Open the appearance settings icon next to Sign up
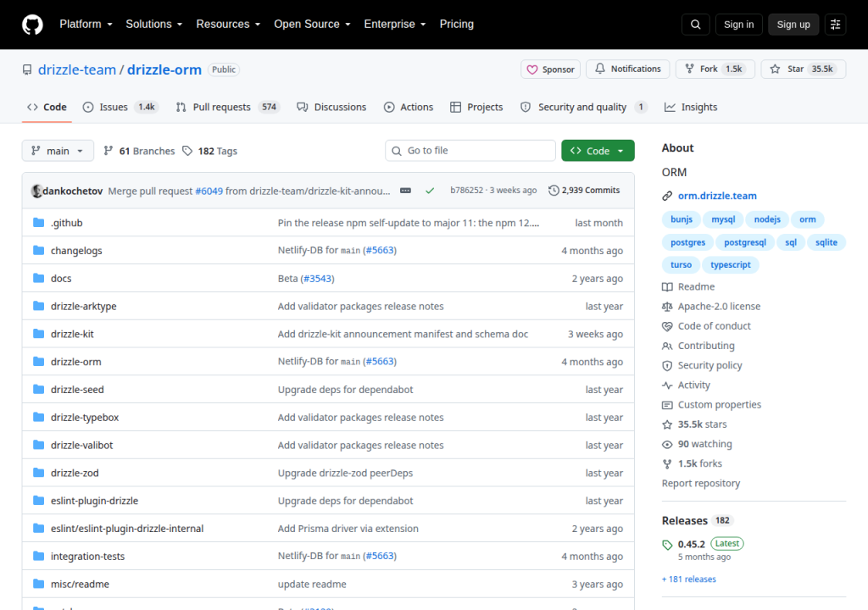This screenshot has height=610, width=868. [835, 25]
